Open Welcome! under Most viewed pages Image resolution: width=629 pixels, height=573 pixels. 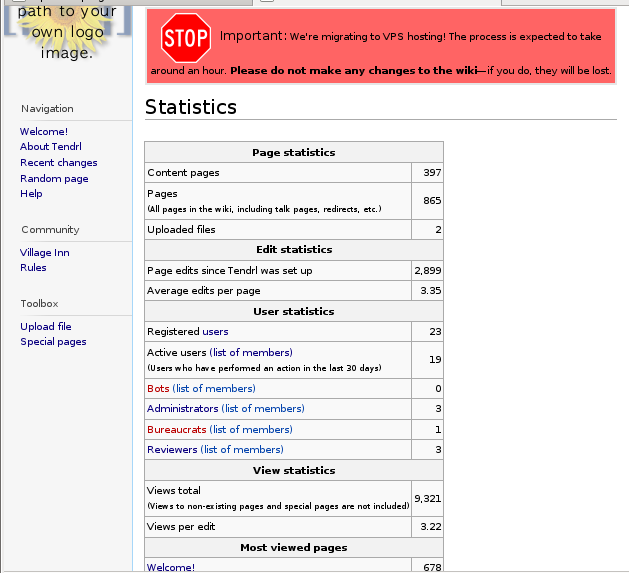coord(171,568)
